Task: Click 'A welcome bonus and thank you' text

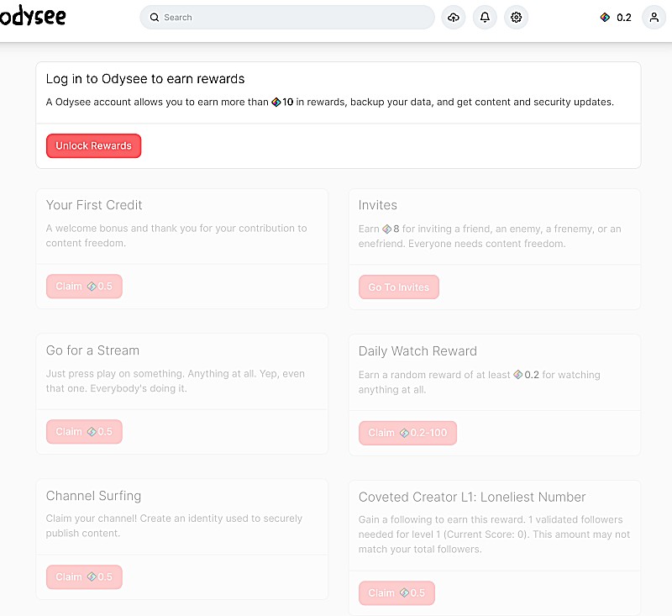Action: click(x=176, y=235)
